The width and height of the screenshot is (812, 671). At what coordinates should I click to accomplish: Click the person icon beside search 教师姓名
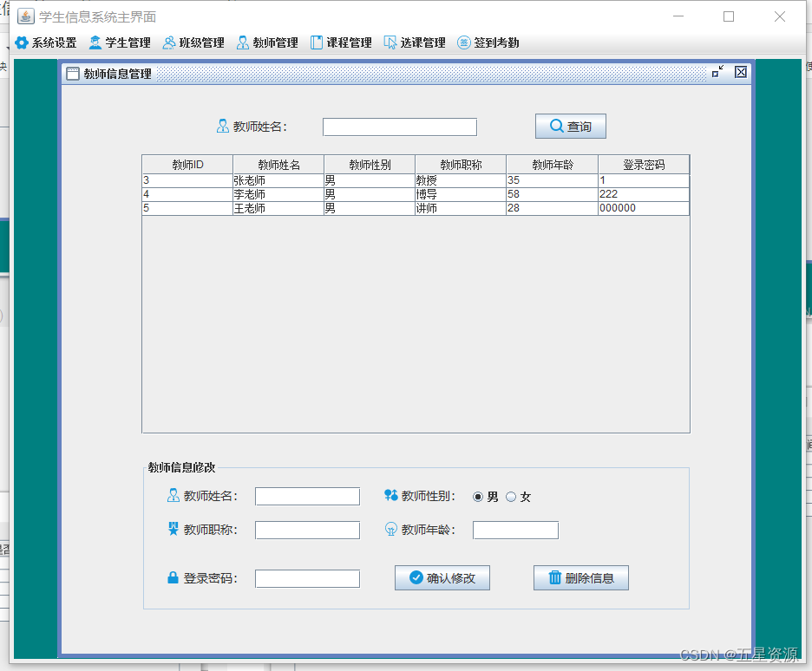coord(223,127)
